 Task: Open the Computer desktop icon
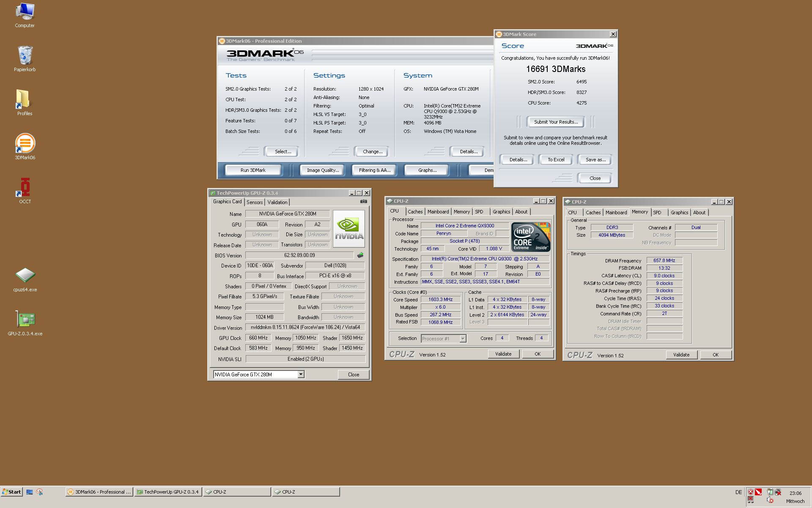[25, 15]
